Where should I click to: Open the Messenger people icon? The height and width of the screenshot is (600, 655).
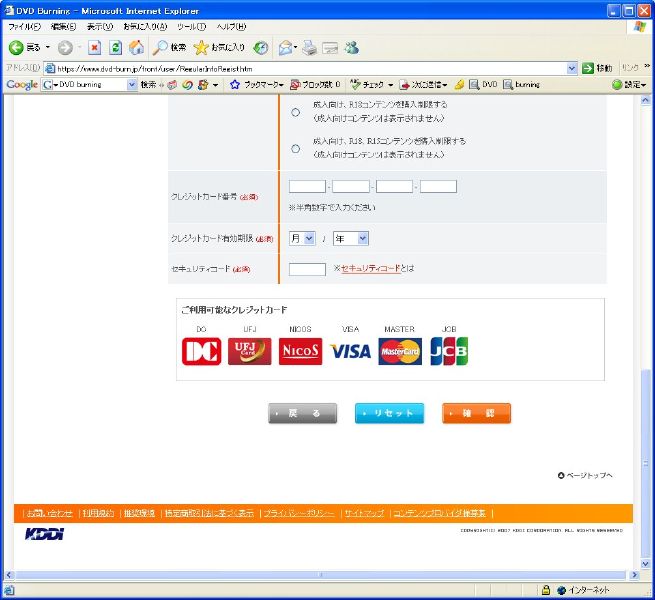(x=352, y=48)
